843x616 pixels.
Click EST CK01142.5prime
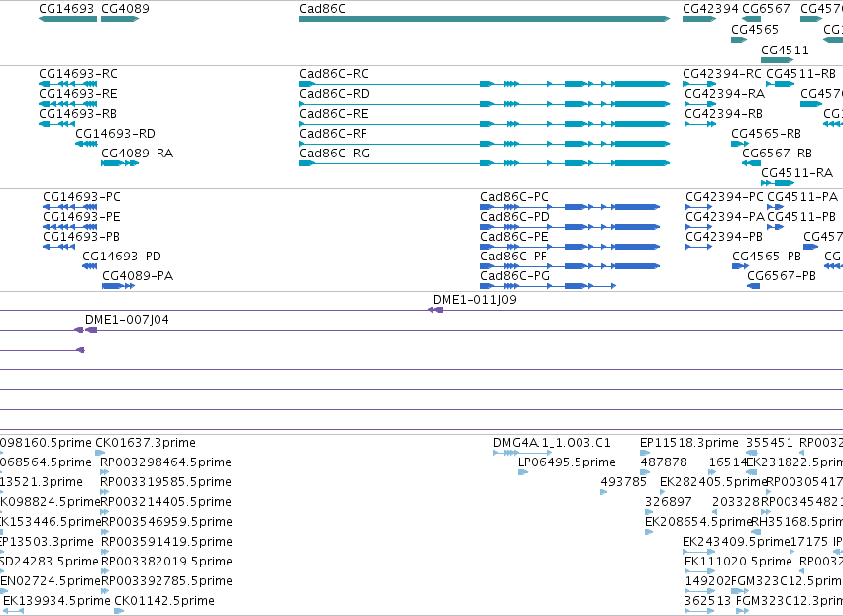pos(119,611)
